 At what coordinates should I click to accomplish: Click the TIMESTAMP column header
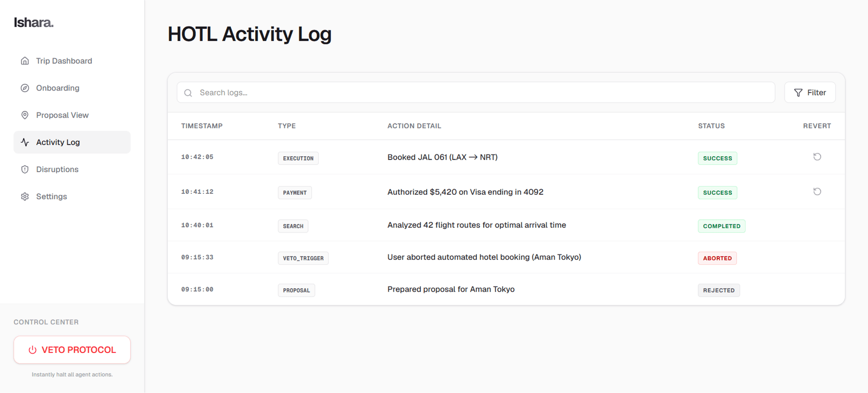coord(202,126)
